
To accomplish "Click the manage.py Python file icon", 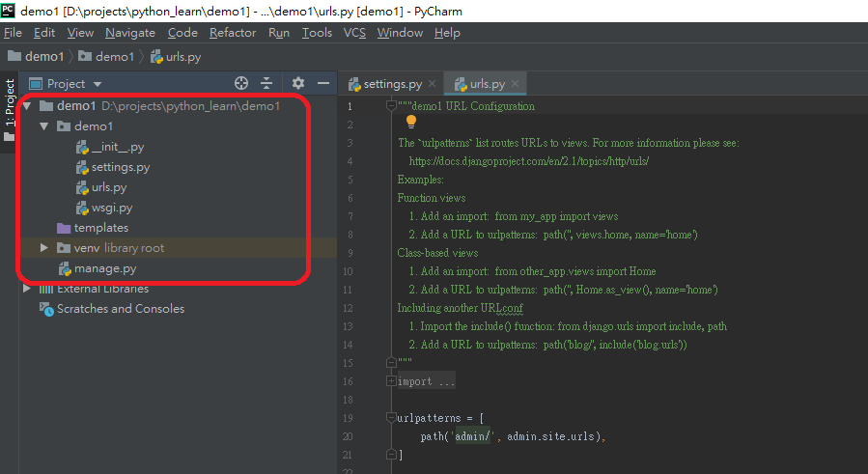I will click(65, 268).
